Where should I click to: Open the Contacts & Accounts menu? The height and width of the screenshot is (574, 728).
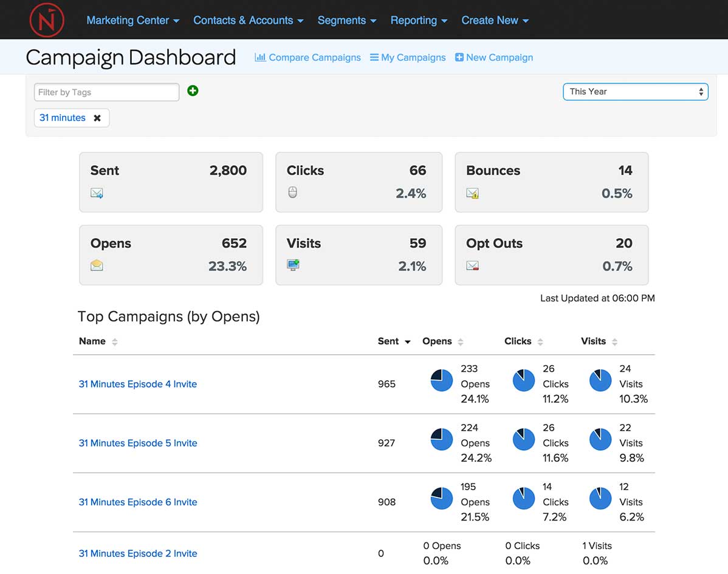coord(249,21)
